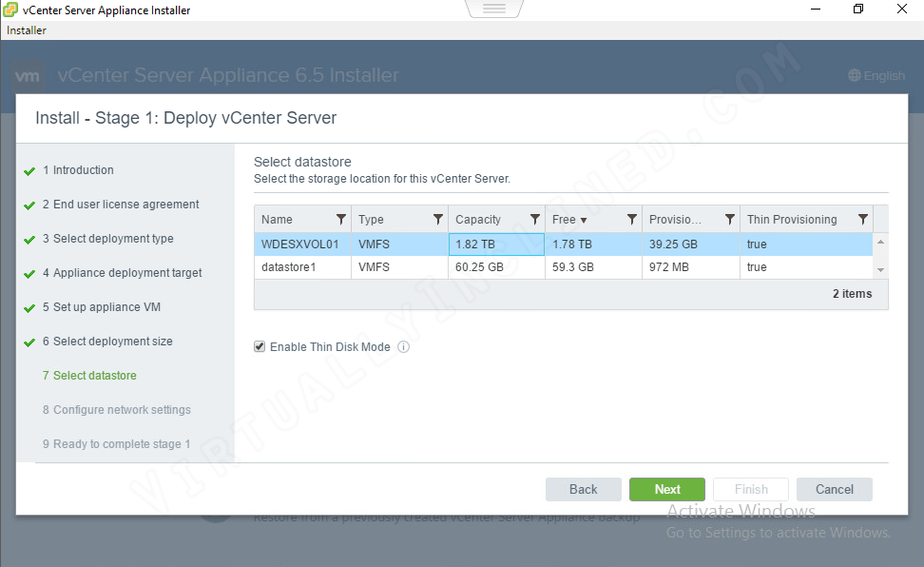This screenshot has width=924, height=567.
Task: Click the vm logo in the header
Action: coord(29,74)
